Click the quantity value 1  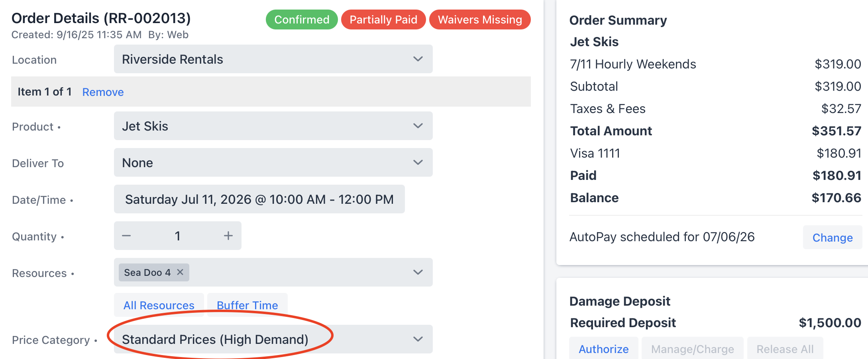point(178,236)
